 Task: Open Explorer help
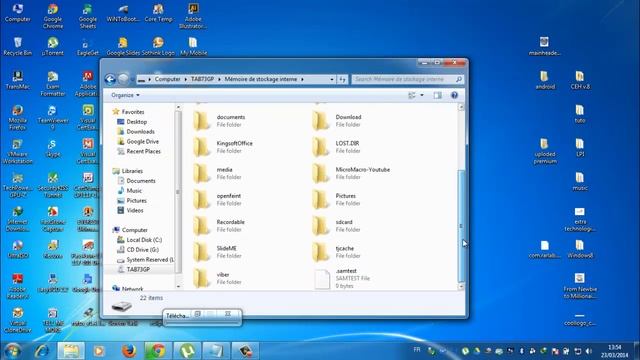(454, 95)
